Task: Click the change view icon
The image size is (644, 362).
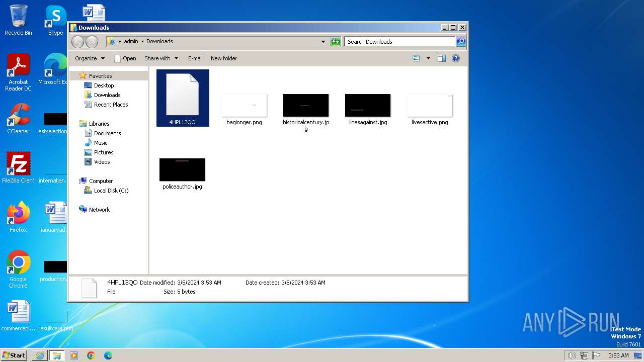Action: point(416,58)
